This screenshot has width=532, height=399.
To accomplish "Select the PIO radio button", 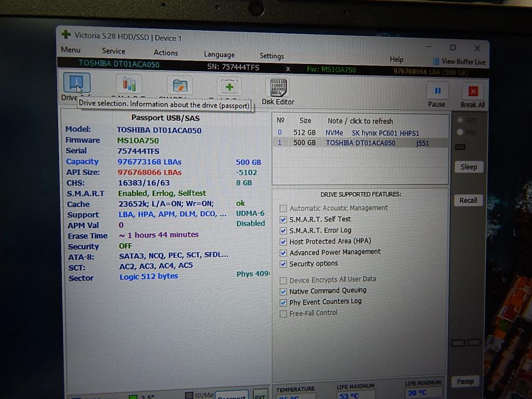I will 460,132.
